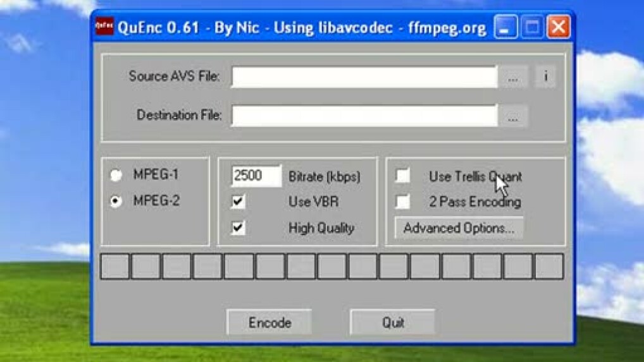Click the segmented encoding progress bar
This screenshot has width=644, height=362.
pyautogui.click(x=331, y=267)
